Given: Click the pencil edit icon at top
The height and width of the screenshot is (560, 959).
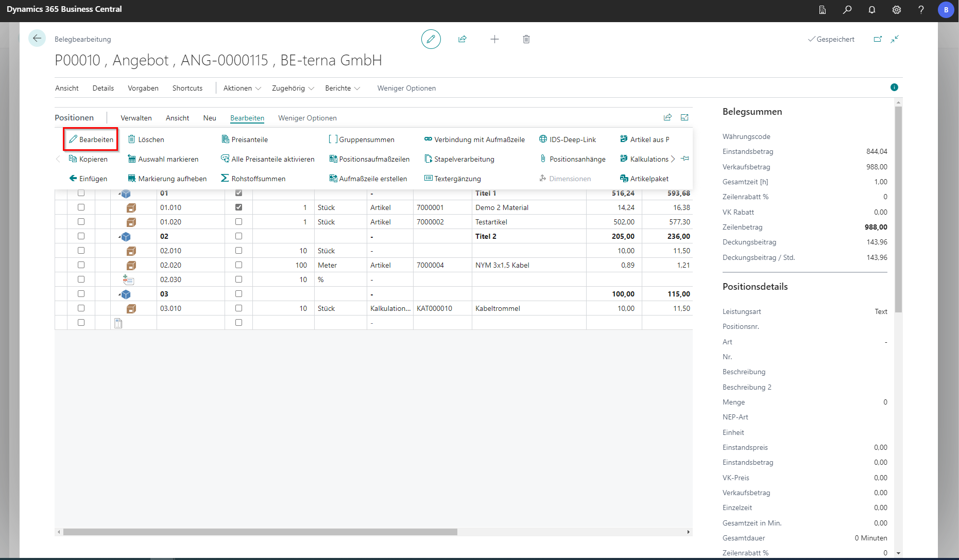Looking at the screenshot, I should pyautogui.click(x=431, y=39).
